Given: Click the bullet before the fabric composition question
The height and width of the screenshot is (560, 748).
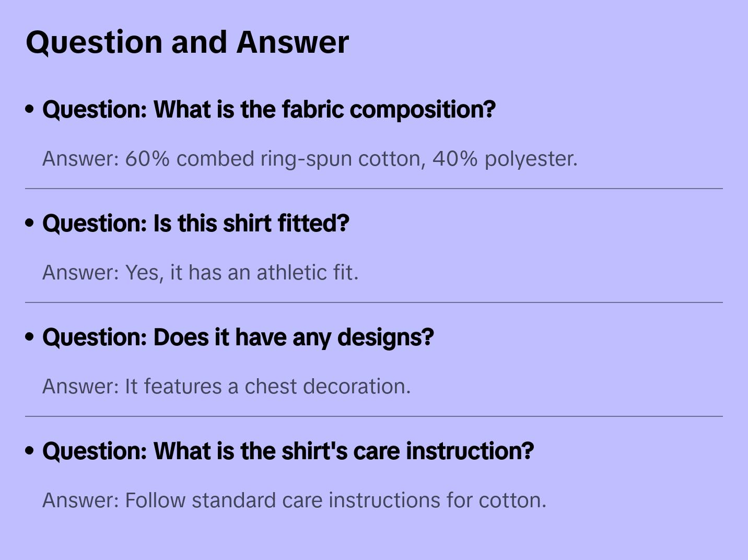Looking at the screenshot, I should click(x=30, y=109).
